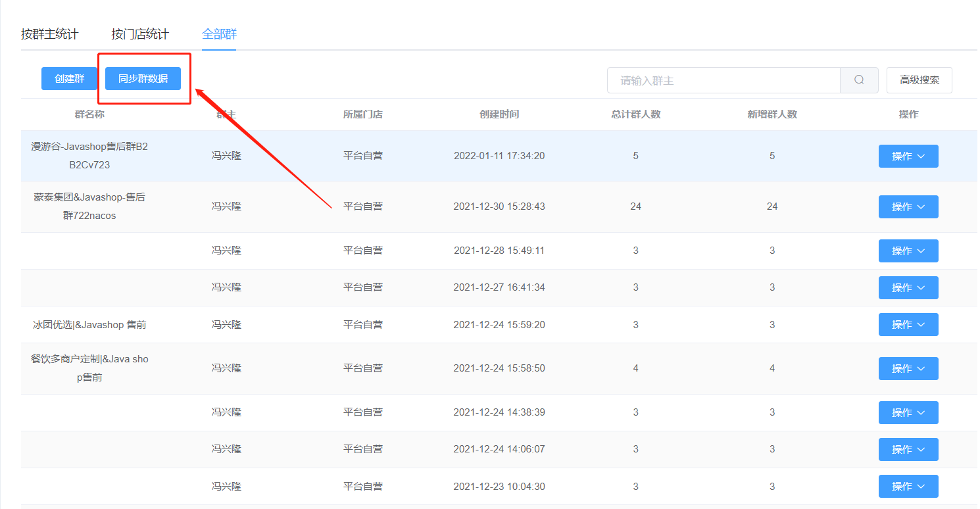
Task: Click the 创建时间 column header
Action: click(x=499, y=114)
